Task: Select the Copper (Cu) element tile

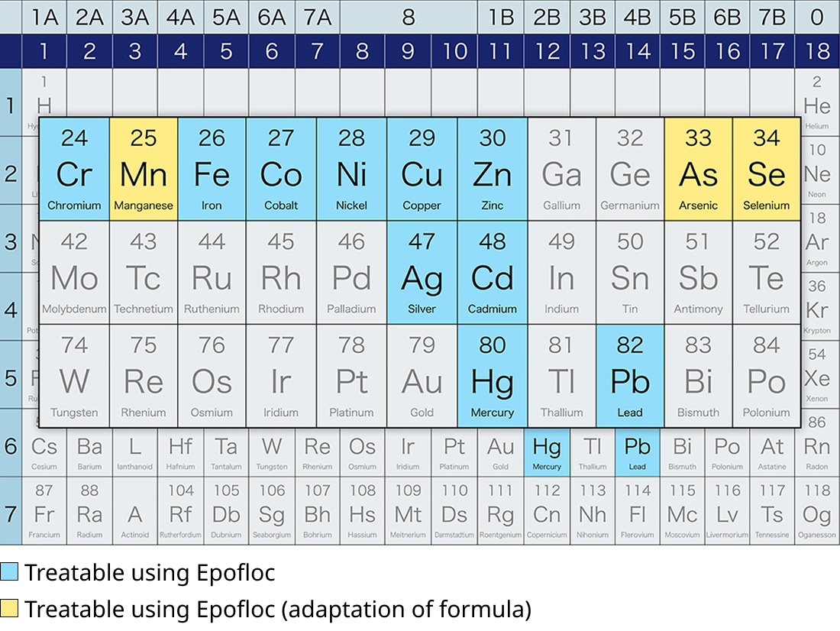Action: [422, 170]
